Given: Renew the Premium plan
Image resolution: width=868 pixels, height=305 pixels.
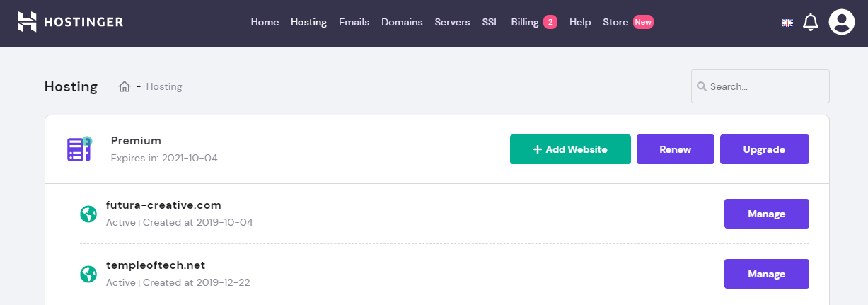Looking at the screenshot, I should [676, 149].
